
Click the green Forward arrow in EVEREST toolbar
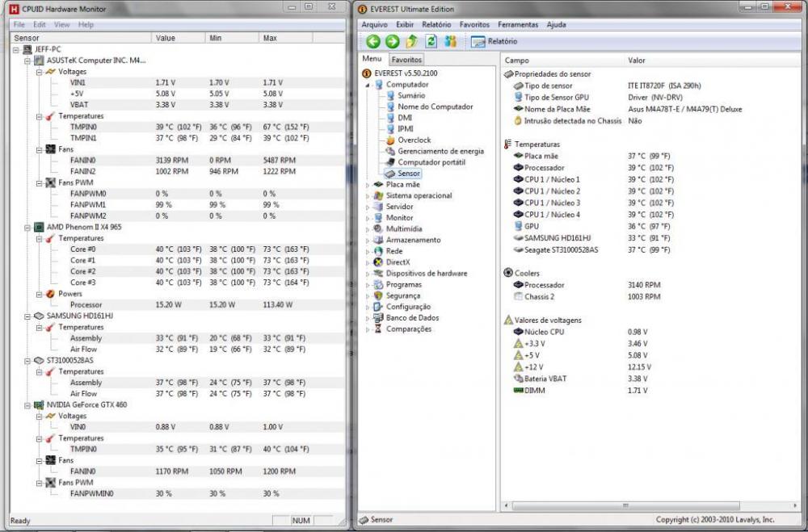pyautogui.click(x=392, y=41)
